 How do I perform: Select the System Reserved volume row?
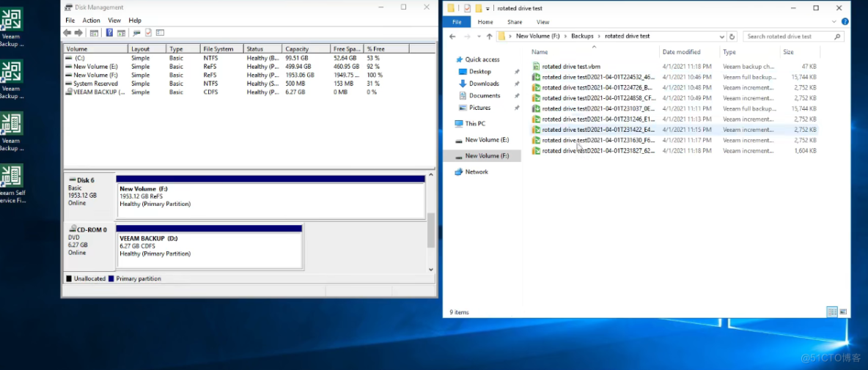pos(237,84)
